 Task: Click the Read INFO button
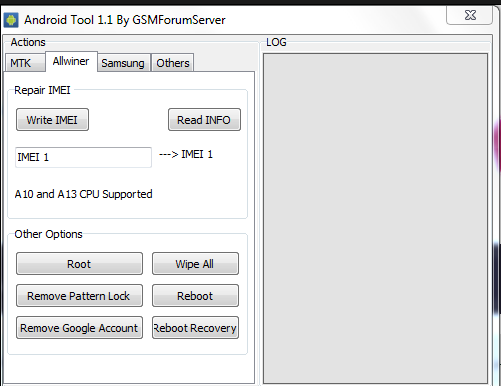tap(204, 120)
